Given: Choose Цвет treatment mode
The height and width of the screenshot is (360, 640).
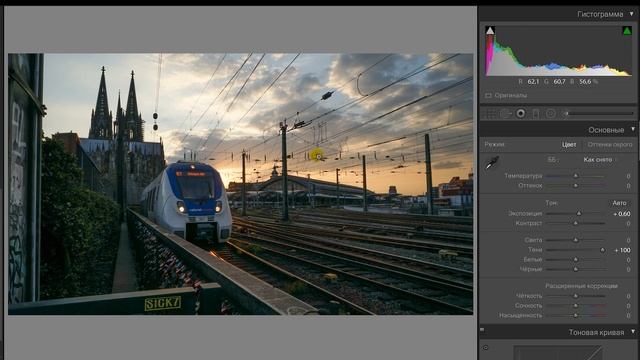Looking at the screenshot, I should pos(569,144).
